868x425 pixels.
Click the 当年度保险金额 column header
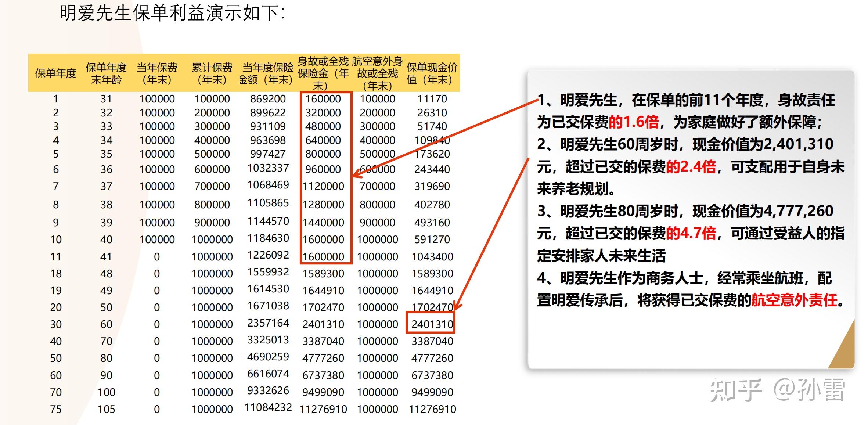coord(267,73)
